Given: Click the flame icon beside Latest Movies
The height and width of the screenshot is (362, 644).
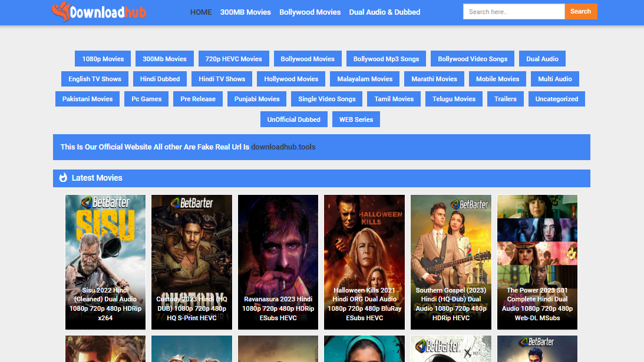Looking at the screenshot, I should point(63,178).
